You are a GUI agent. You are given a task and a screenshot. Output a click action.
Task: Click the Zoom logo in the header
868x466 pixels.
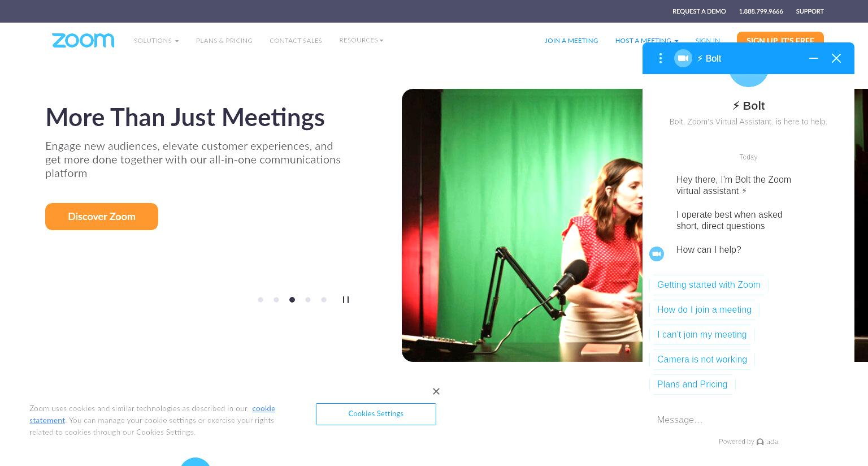(x=83, y=40)
